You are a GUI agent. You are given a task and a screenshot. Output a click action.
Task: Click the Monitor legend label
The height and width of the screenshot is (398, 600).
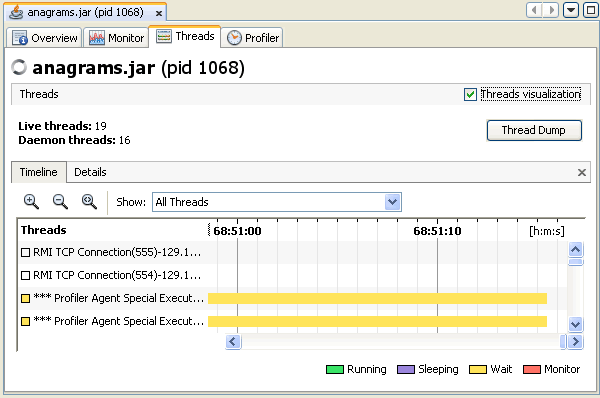562,370
